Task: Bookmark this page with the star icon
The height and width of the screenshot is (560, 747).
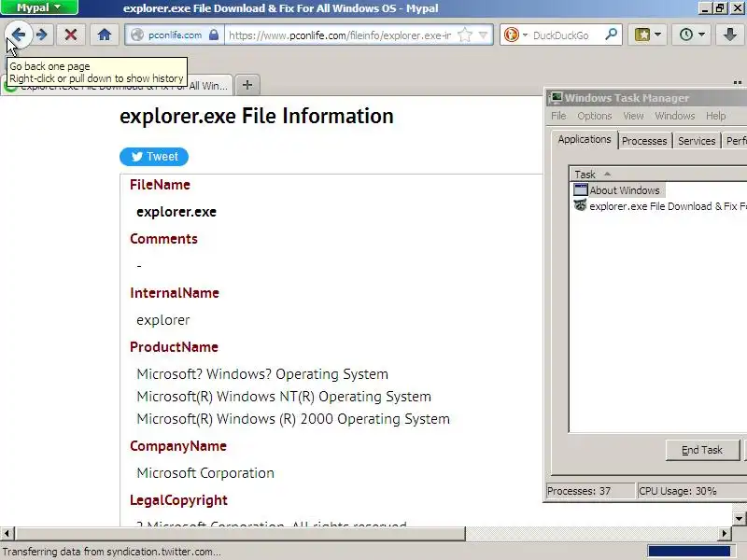Action: 464,35
